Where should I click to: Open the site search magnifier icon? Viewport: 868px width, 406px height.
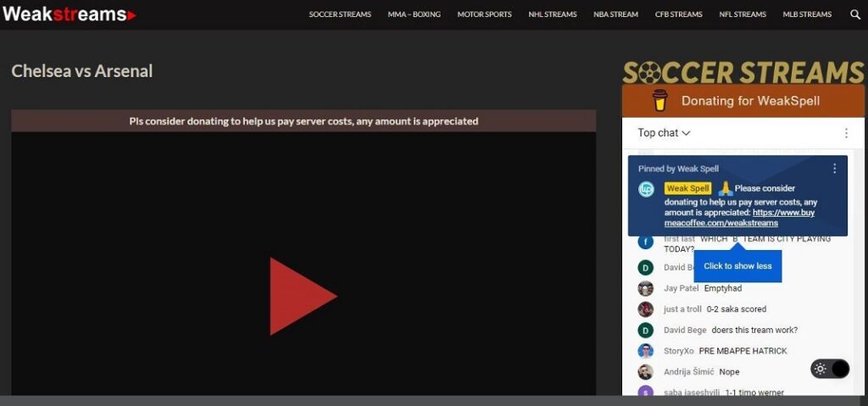(x=854, y=14)
